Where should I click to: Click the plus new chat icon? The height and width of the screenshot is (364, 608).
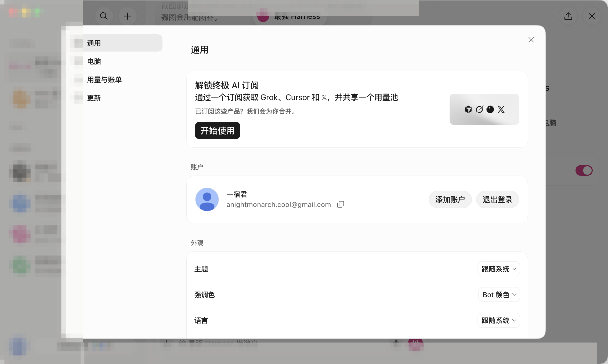click(x=128, y=16)
